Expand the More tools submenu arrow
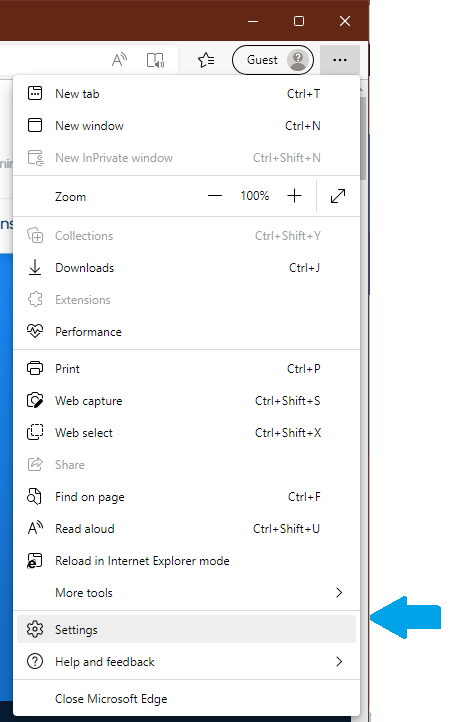This screenshot has width=460, height=722. (x=339, y=593)
